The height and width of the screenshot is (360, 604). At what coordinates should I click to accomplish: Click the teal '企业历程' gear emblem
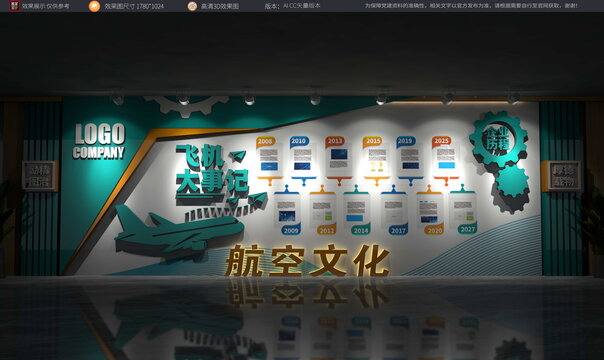[498, 139]
